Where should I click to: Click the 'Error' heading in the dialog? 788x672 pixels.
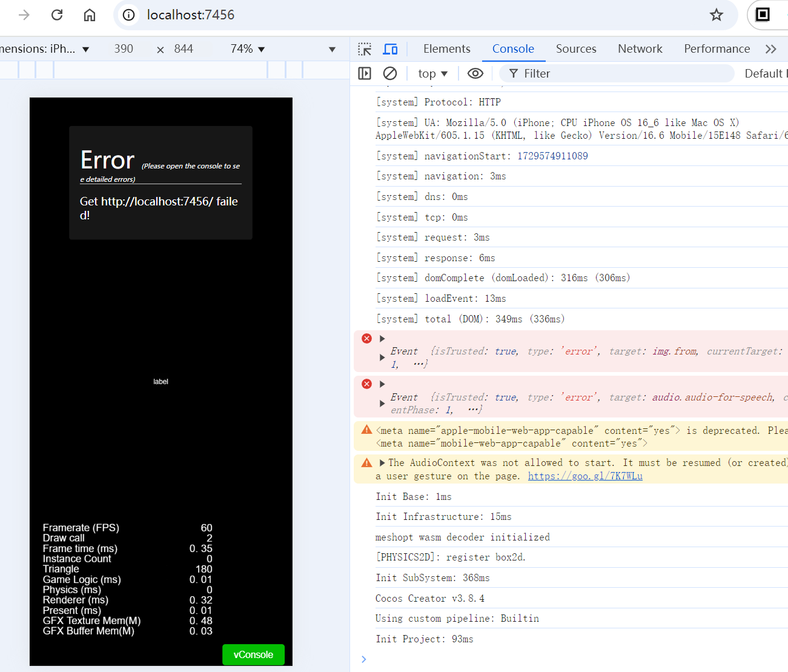pyautogui.click(x=107, y=160)
